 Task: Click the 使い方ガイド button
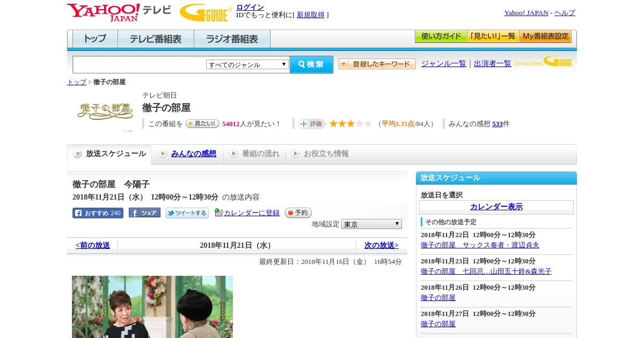coord(441,36)
